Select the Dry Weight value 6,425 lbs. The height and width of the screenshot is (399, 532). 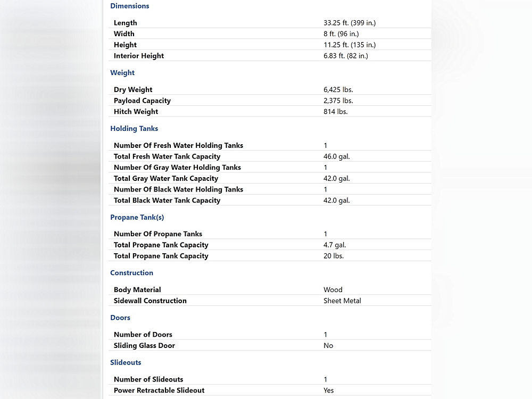tap(338, 90)
